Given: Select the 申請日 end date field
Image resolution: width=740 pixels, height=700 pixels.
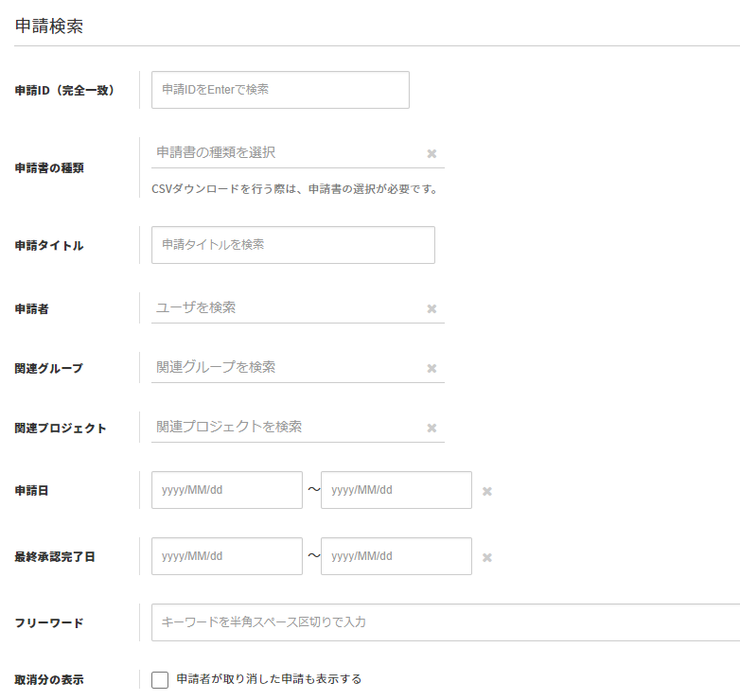Looking at the screenshot, I should point(396,490).
